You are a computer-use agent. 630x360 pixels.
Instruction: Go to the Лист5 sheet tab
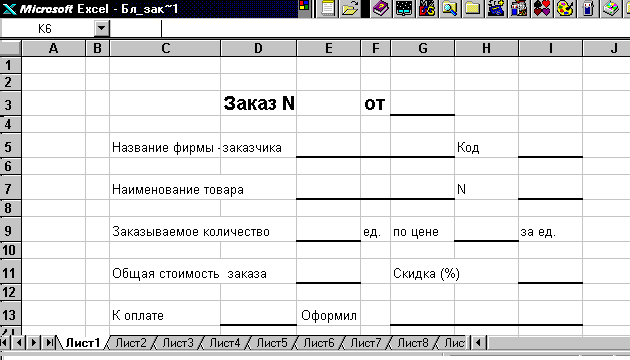[272, 343]
